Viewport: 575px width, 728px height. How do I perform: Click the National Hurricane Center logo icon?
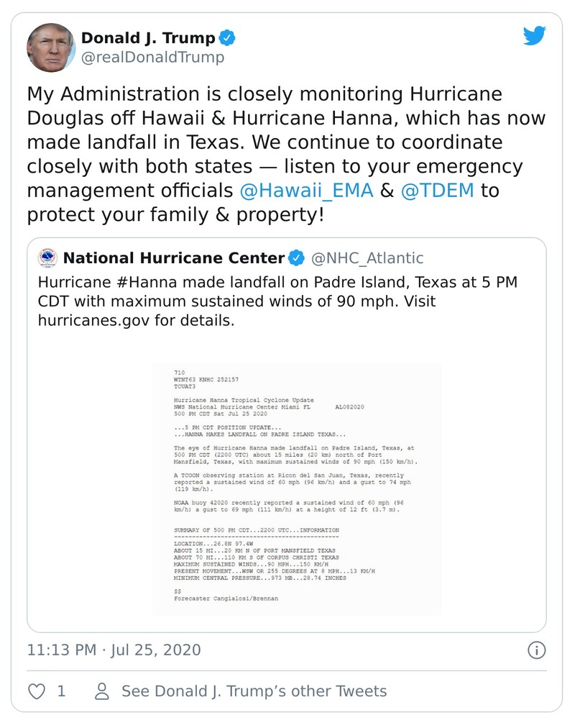click(x=47, y=258)
